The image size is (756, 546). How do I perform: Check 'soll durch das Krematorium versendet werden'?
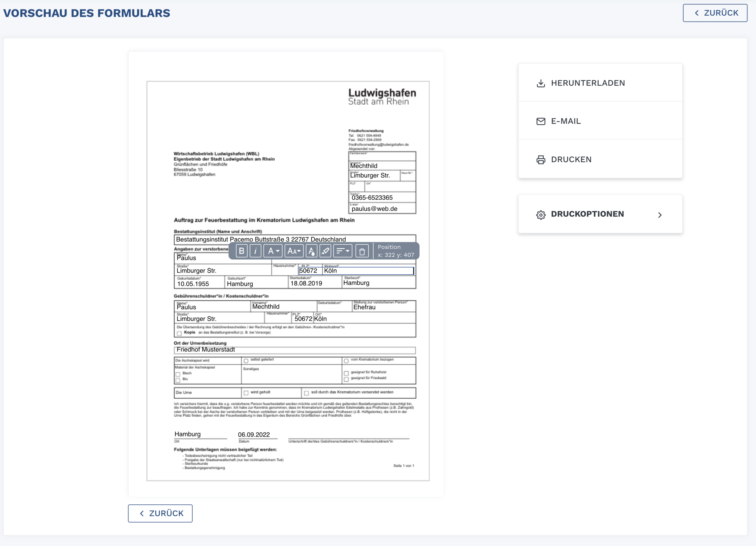(306, 393)
